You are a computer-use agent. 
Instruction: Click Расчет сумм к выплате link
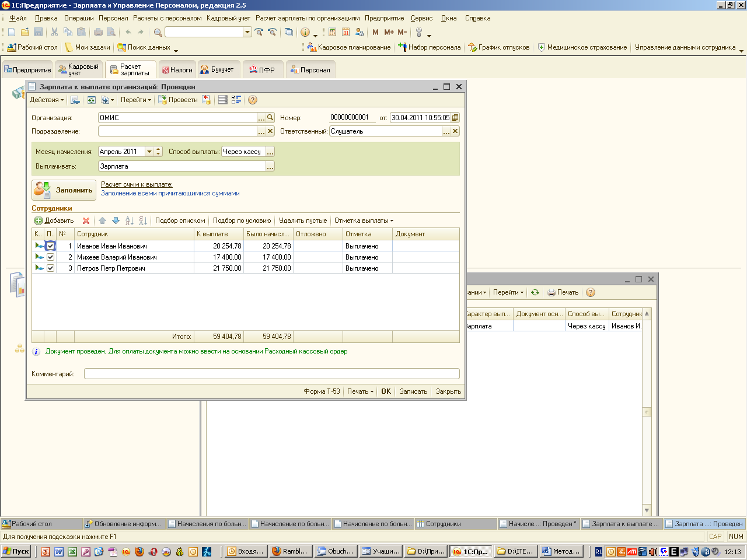(x=137, y=184)
